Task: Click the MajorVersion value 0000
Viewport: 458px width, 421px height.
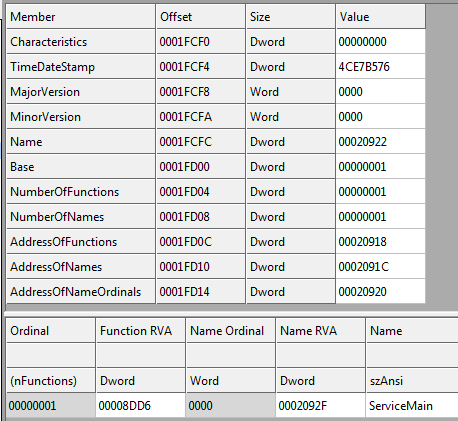Action: [381, 92]
